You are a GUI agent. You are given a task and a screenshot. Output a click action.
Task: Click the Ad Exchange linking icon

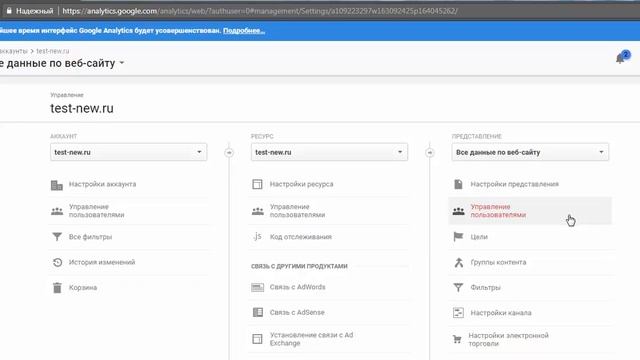(x=257, y=339)
